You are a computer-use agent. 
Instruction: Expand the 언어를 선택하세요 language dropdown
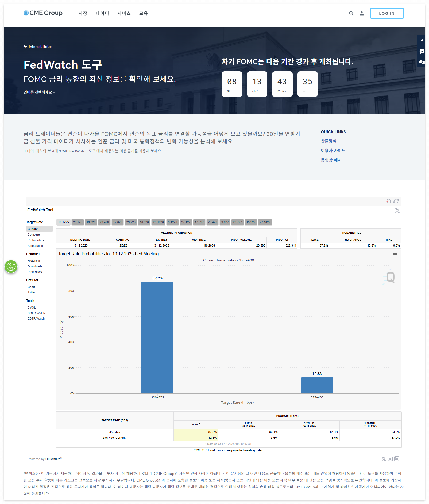pos(39,92)
